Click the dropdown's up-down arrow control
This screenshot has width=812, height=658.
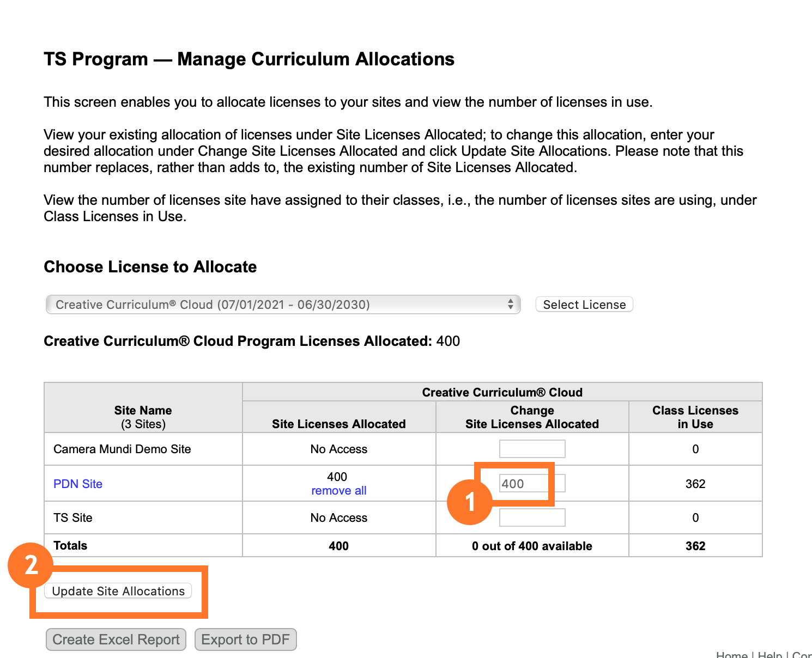click(511, 304)
